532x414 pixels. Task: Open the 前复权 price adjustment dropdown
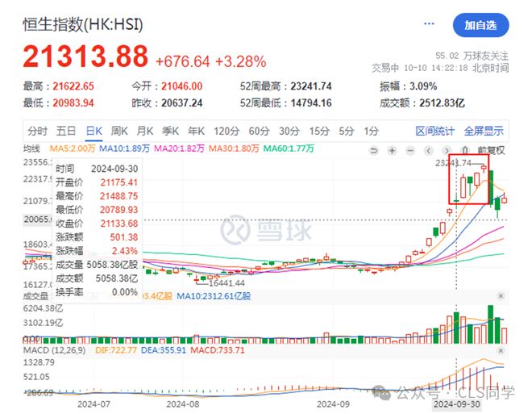(491, 150)
